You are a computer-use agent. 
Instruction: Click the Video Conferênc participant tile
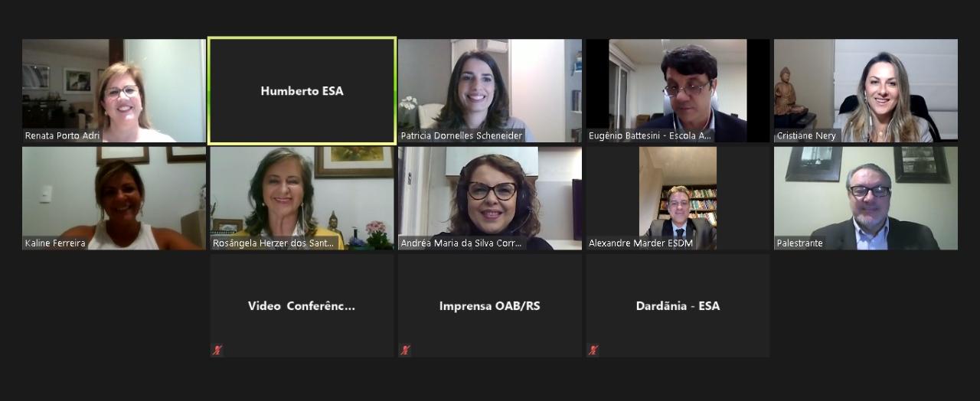302,305
